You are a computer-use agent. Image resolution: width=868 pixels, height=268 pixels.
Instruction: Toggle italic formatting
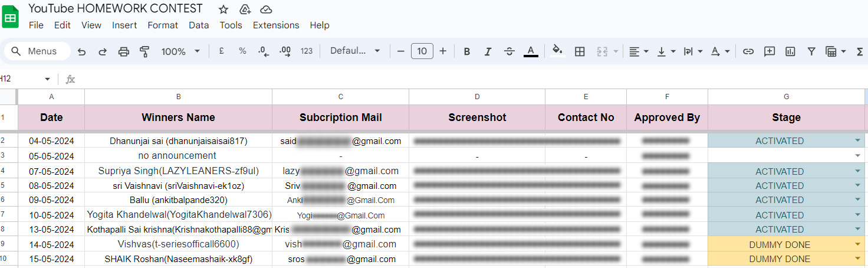point(488,51)
